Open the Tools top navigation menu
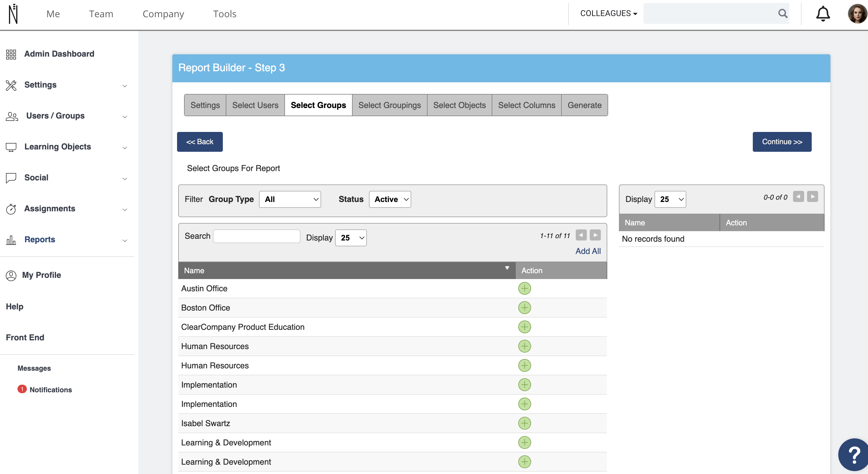Screen dimensions: 868x474 (224, 14)
